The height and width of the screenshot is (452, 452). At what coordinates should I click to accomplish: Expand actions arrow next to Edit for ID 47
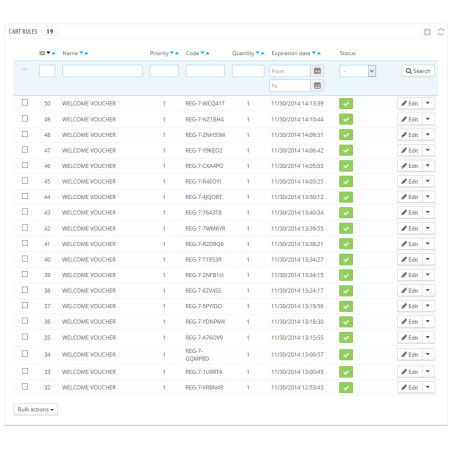point(428,150)
